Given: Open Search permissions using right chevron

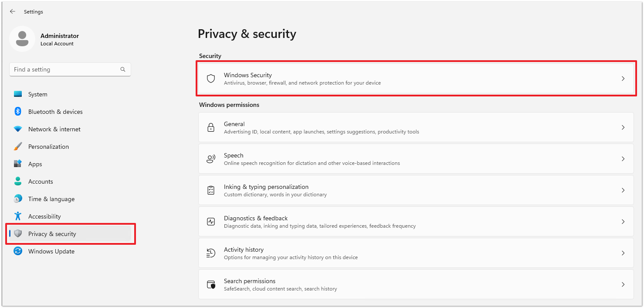Looking at the screenshot, I should pyautogui.click(x=623, y=284).
